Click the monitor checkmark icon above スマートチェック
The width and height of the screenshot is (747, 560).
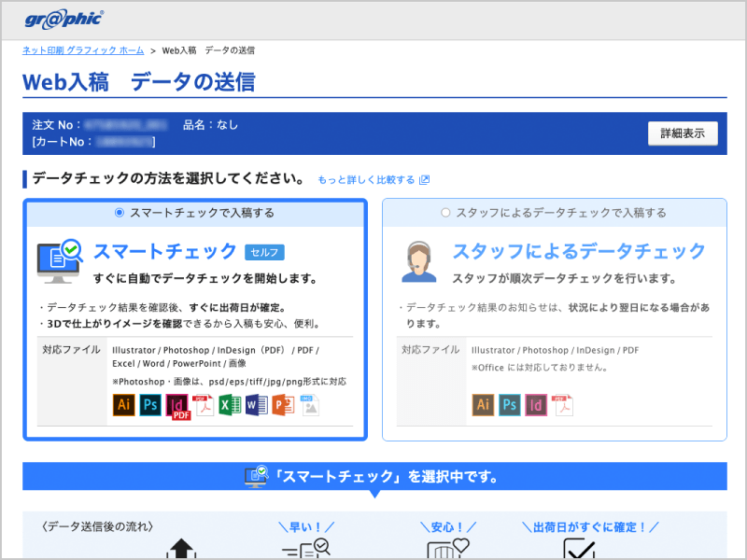[x=58, y=255]
